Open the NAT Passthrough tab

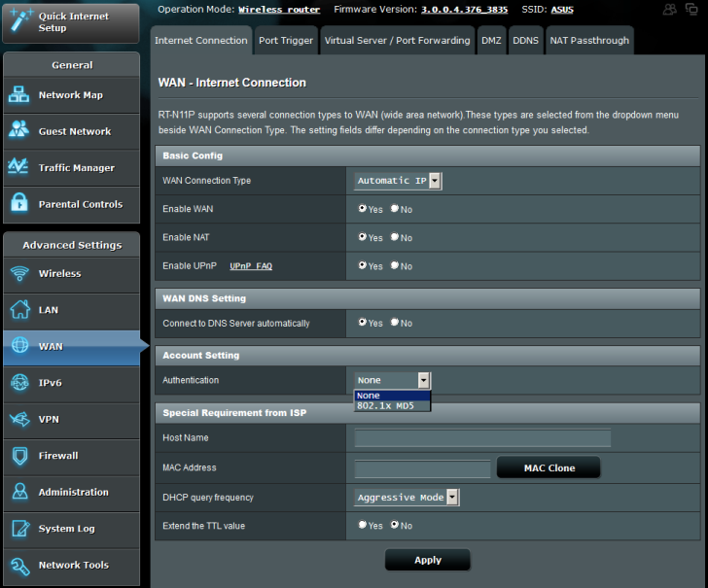click(589, 41)
